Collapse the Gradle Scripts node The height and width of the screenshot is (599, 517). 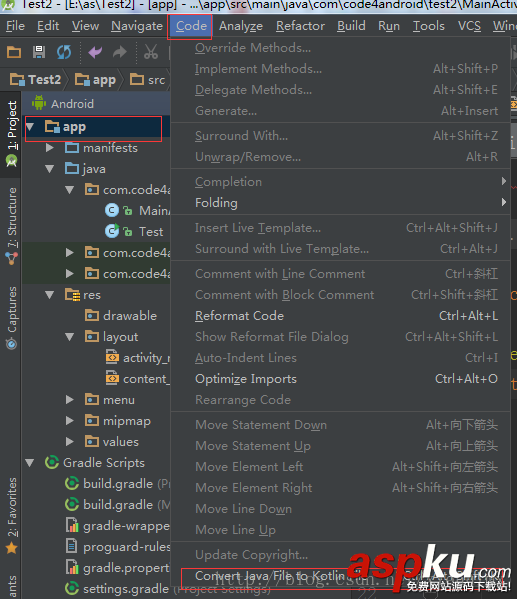(x=30, y=463)
